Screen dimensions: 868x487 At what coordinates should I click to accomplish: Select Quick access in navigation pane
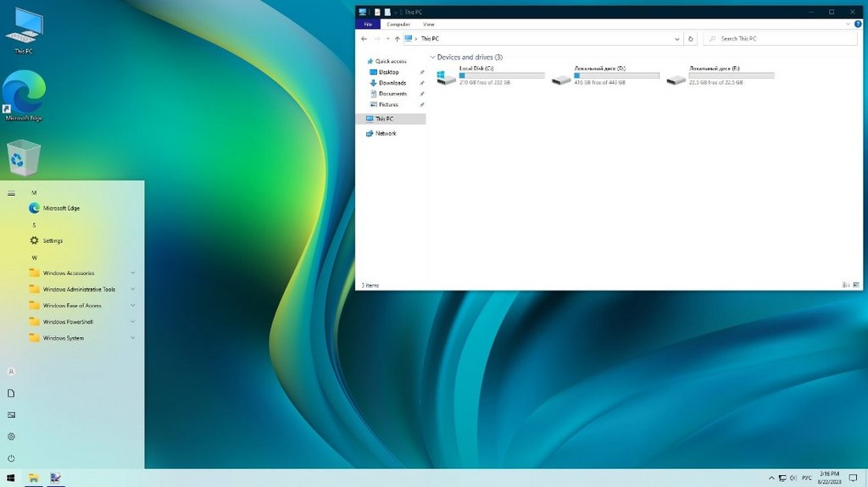point(390,62)
